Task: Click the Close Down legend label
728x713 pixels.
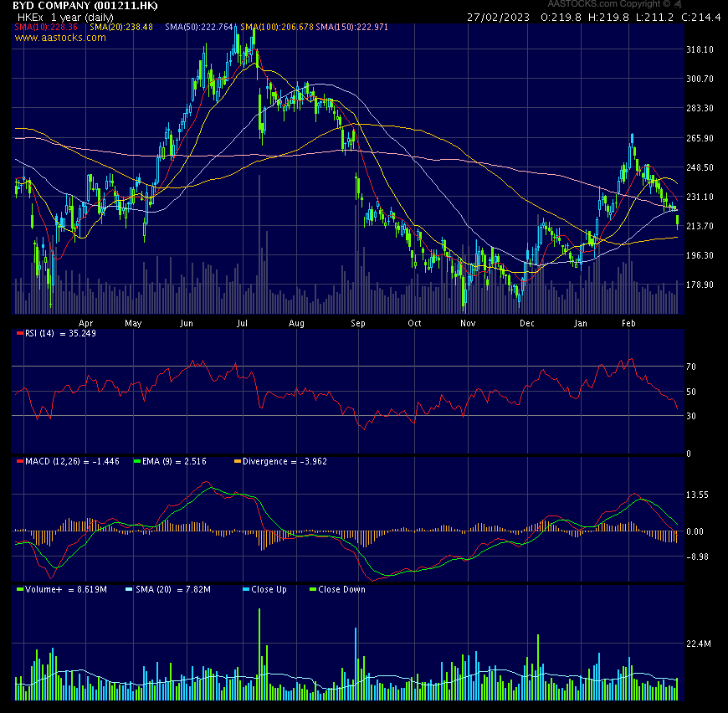Action: coord(342,589)
